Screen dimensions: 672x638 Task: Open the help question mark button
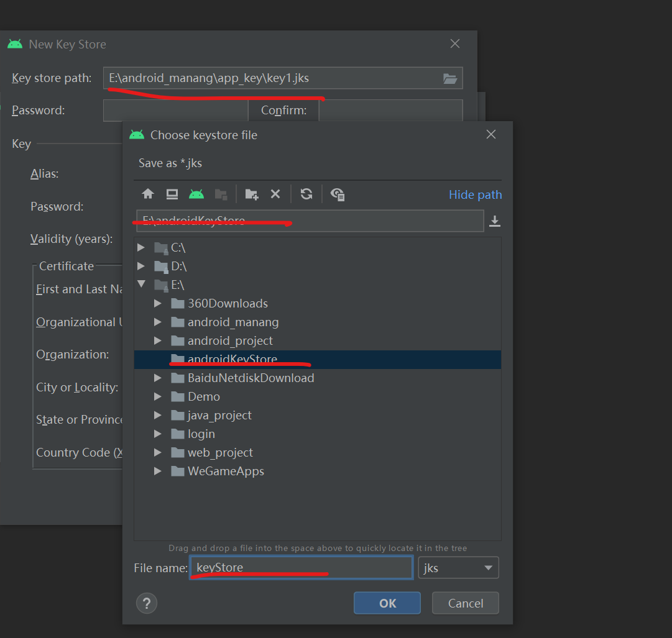tap(147, 603)
